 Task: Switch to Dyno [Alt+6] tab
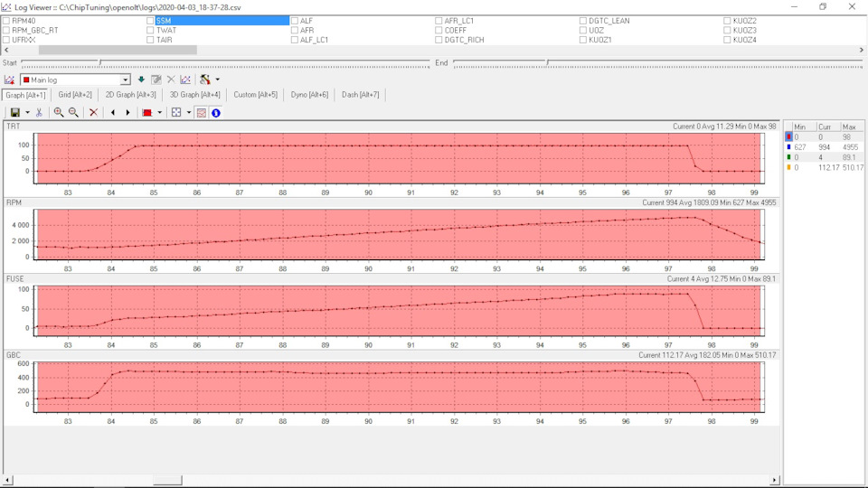coord(309,95)
